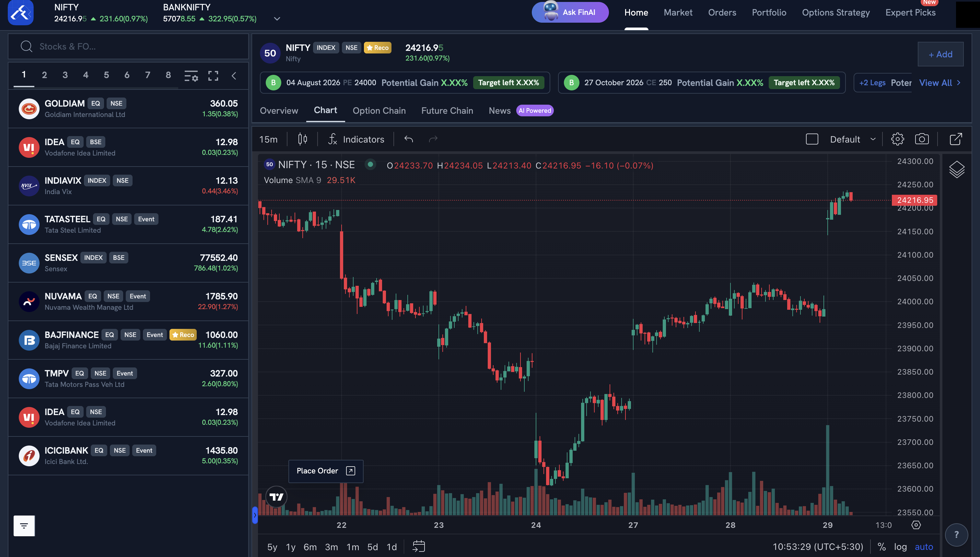Click View All recommendations link
This screenshot has height=557, width=980.
coord(940,83)
